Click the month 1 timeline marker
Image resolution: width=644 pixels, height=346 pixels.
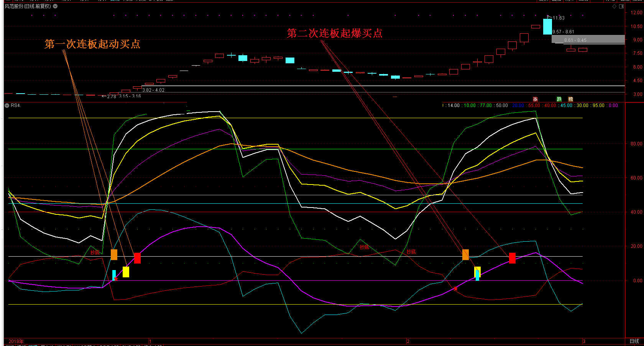tap(150, 341)
